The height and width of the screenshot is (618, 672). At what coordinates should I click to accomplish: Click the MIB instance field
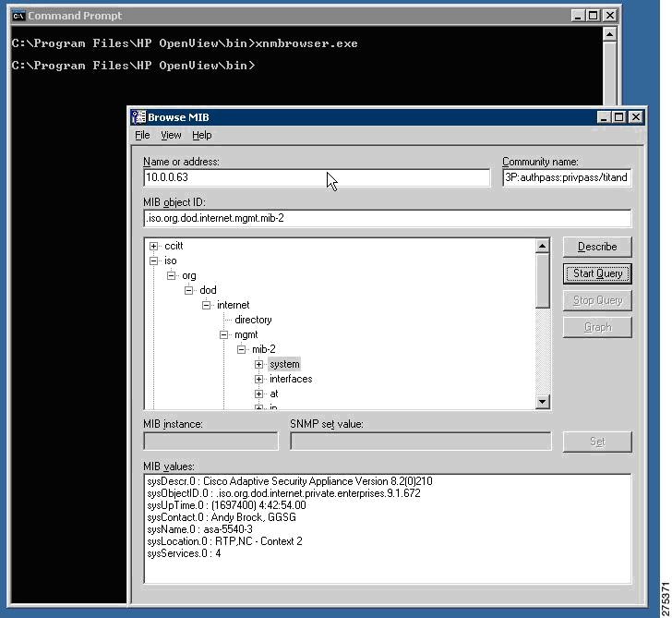[x=210, y=442]
